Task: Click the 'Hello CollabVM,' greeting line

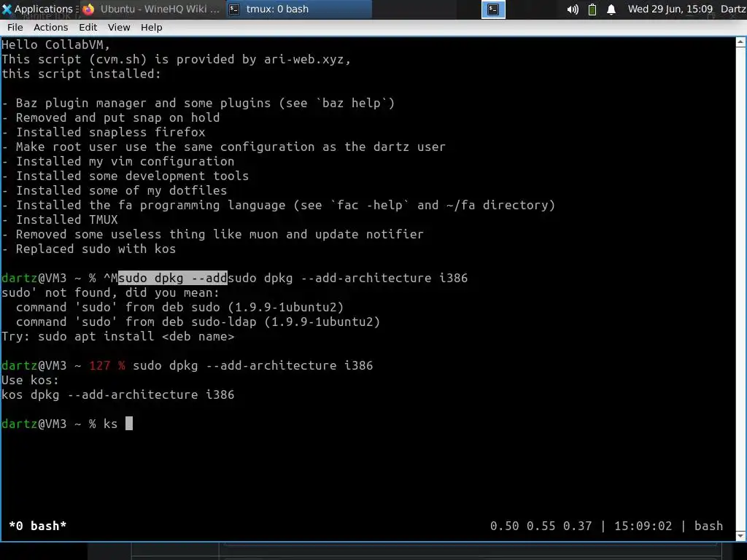Action: click(55, 44)
